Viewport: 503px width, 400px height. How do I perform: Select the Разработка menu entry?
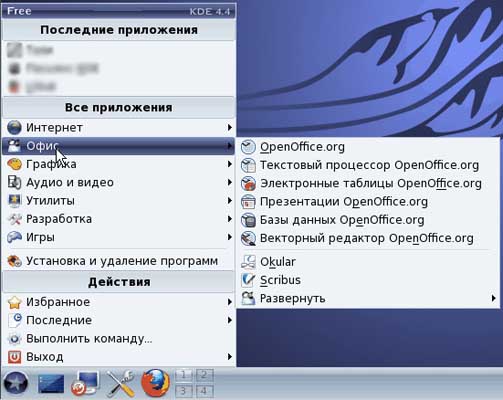119,219
